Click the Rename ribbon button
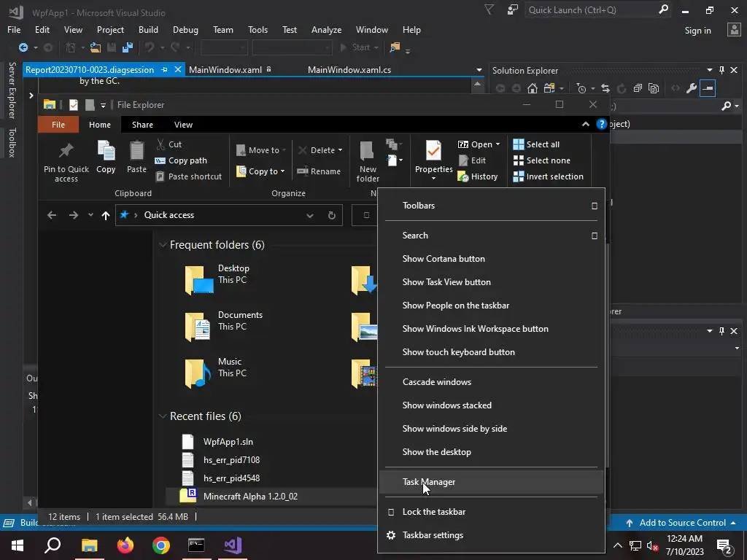 [x=319, y=171]
